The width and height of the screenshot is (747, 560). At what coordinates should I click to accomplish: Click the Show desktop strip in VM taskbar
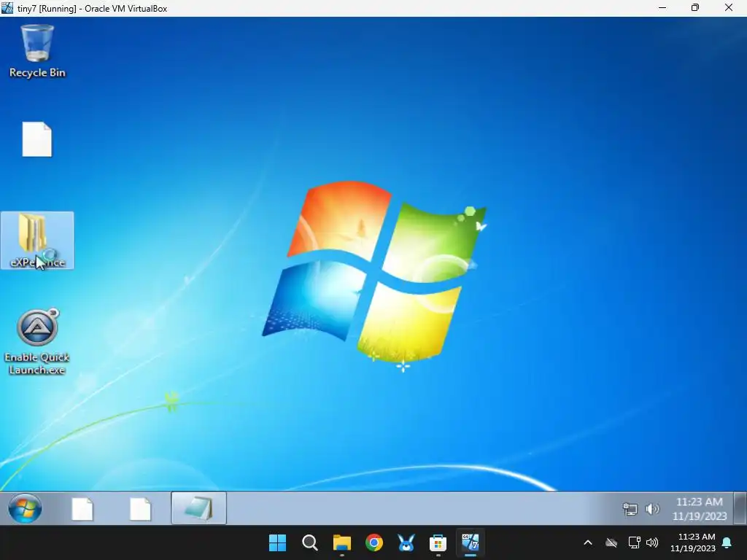tap(740, 508)
